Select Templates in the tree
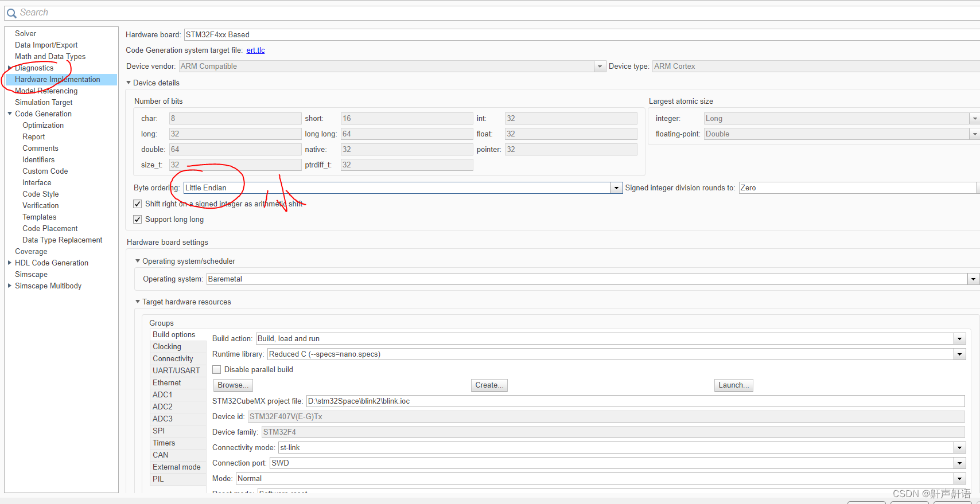 39,217
